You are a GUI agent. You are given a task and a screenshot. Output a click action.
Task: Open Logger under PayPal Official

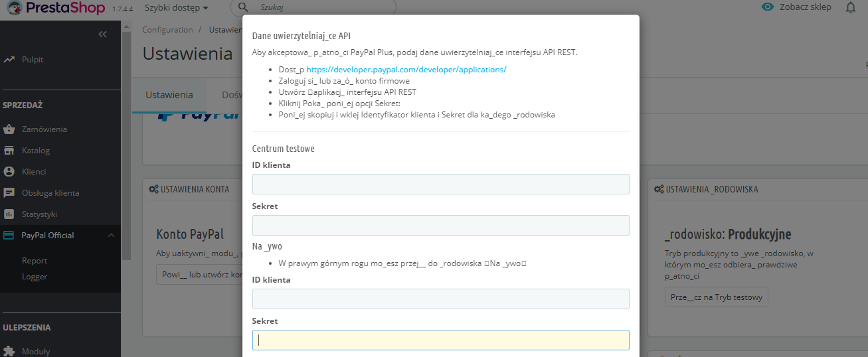click(x=35, y=277)
